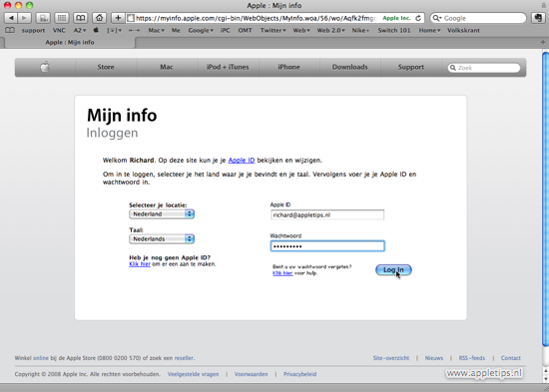Go back with Safari's back arrow
The height and width of the screenshot is (392, 549).
point(11,18)
